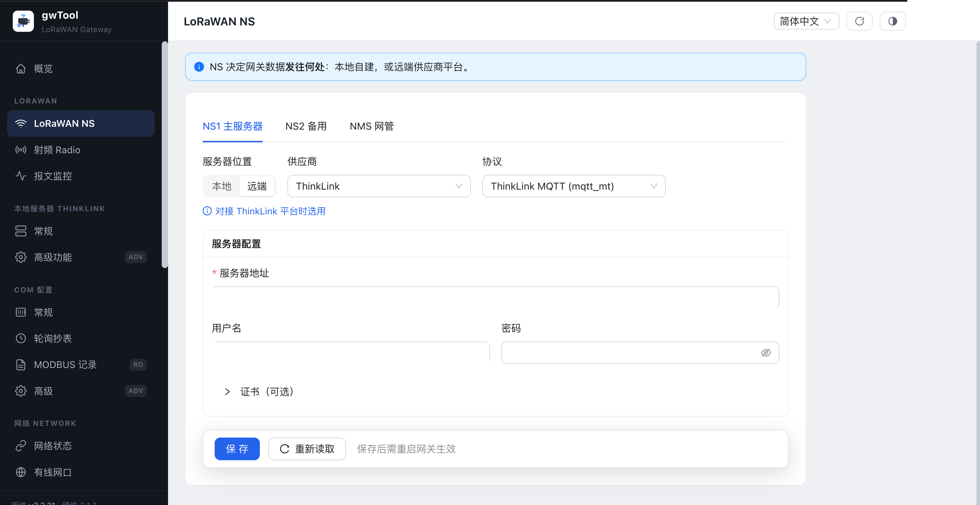
Task: Click the 报文监控 activity pulse icon
Action: 21,176
